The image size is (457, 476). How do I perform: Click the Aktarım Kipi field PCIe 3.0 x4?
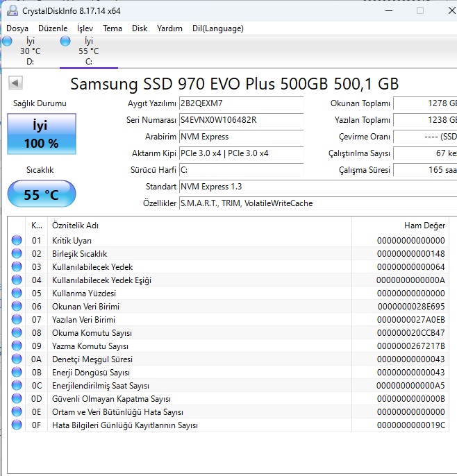tap(241, 153)
